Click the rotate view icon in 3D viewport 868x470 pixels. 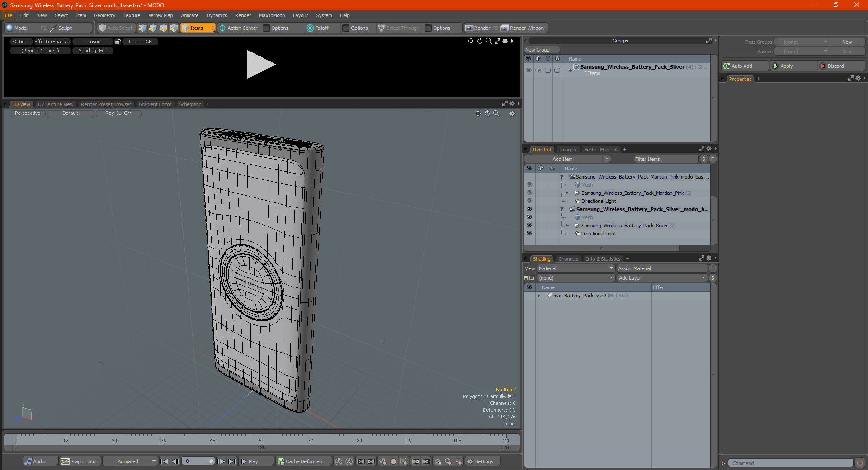(487, 113)
